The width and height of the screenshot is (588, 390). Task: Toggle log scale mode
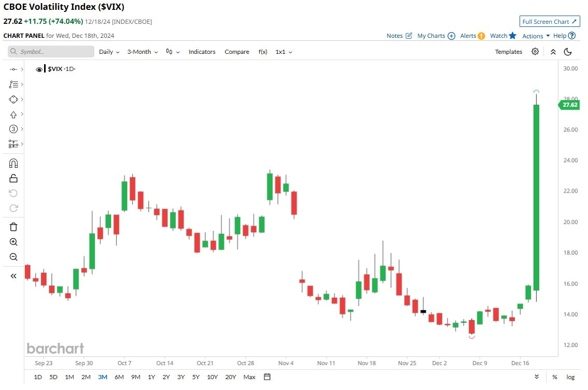tap(570, 377)
